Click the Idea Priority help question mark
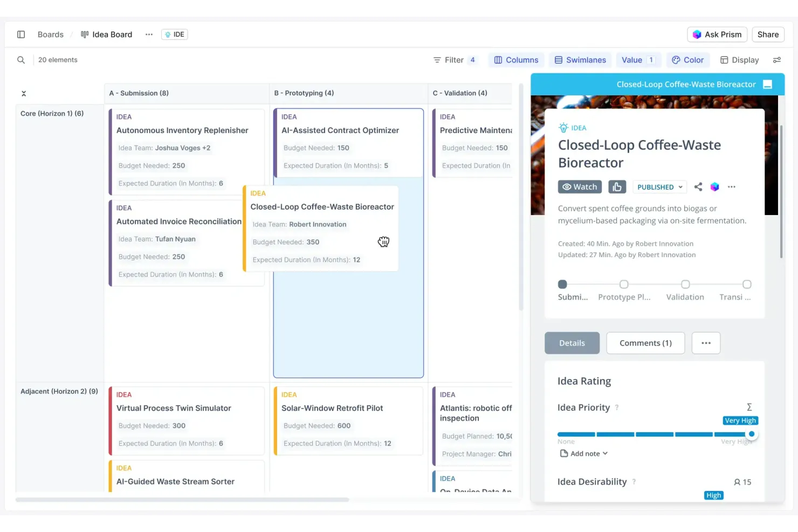Image resolution: width=798 pixels, height=532 pixels. tap(617, 407)
